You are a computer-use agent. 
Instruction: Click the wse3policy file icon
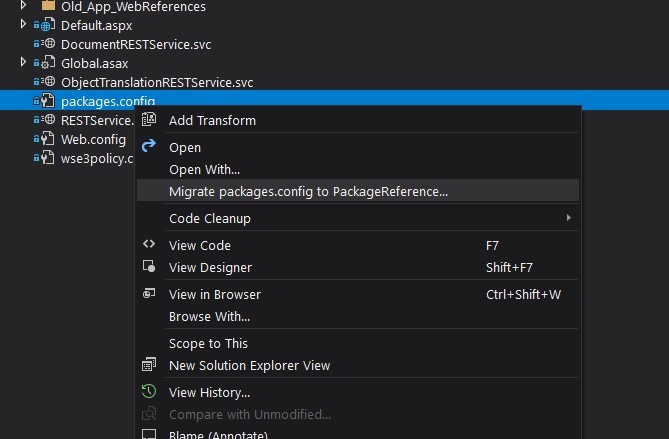[x=48, y=157]
